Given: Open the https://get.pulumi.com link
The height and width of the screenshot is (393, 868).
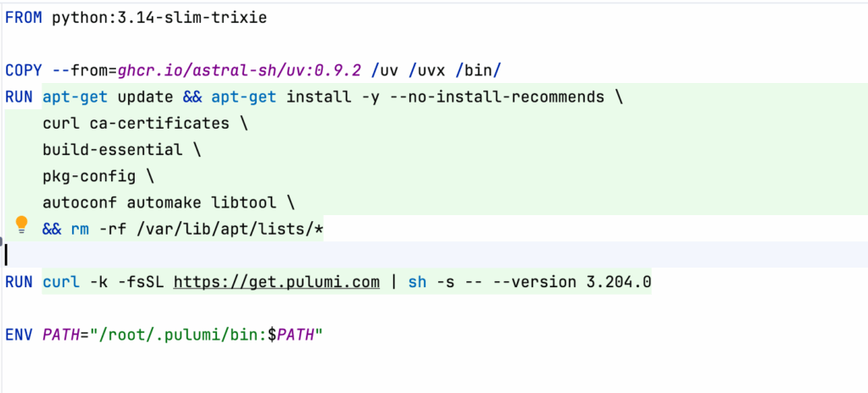Looking at the screenshot, I should click(x=276, y=282).
